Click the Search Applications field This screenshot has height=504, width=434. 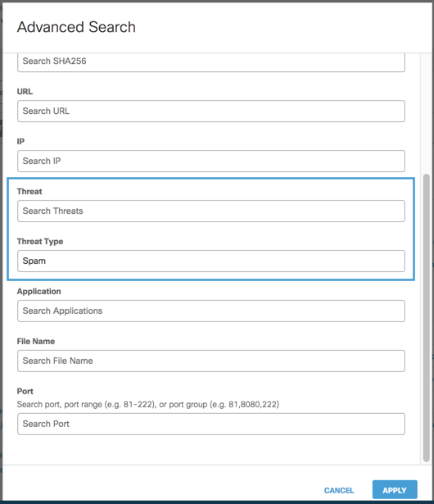tap(211, 311)
